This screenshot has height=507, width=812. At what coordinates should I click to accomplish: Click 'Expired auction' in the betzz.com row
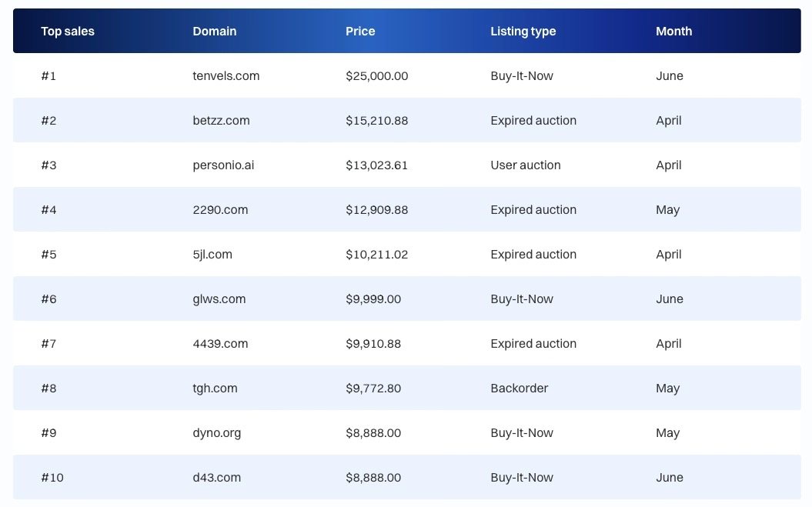coord(533,121)
